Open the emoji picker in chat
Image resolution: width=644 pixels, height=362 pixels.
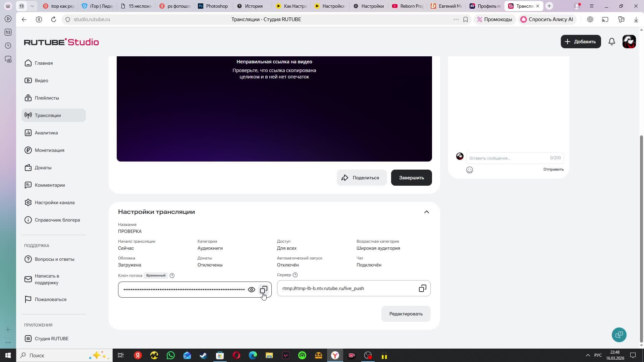coord(470,170)
